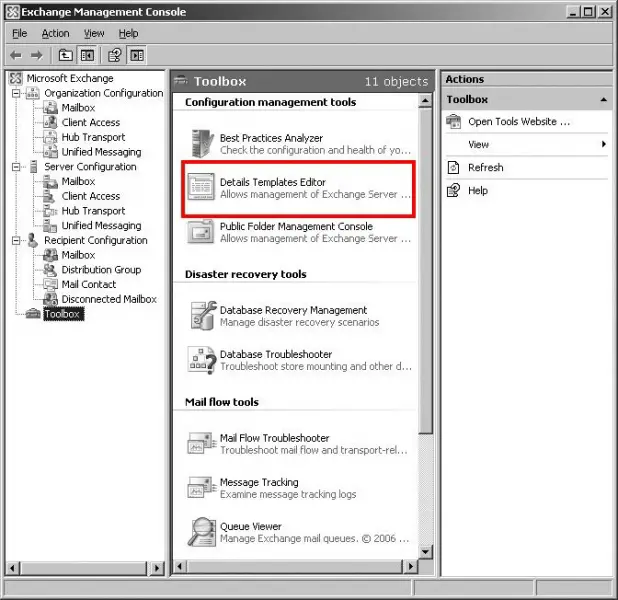618x600 pixels.
Task: Collapse the Toolbox section in Actions pane
Action: tap(603, 99)
